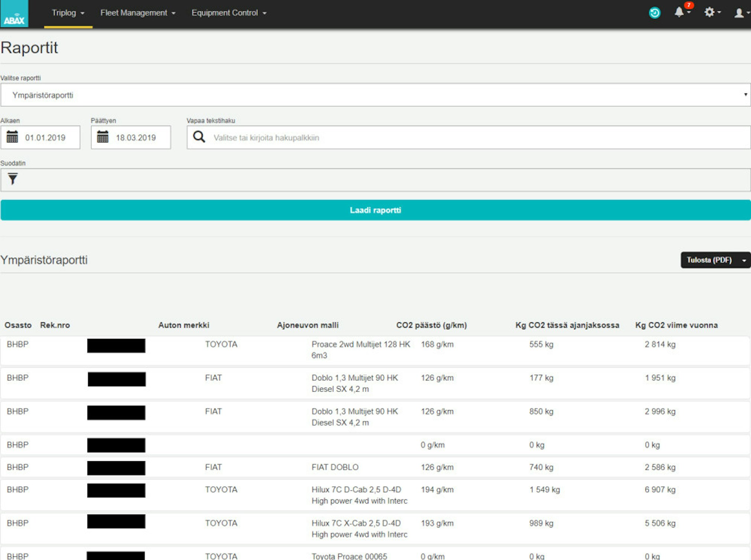Click the 168 g/km value
This screenshot has height=560, width=751.
tap(437, 344)
